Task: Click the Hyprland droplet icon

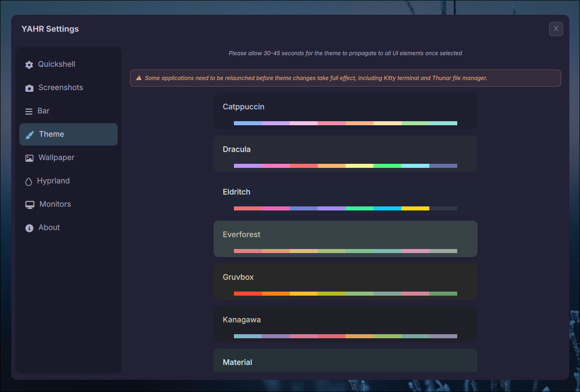Action: pyautogui.click(x=28, y=181)
